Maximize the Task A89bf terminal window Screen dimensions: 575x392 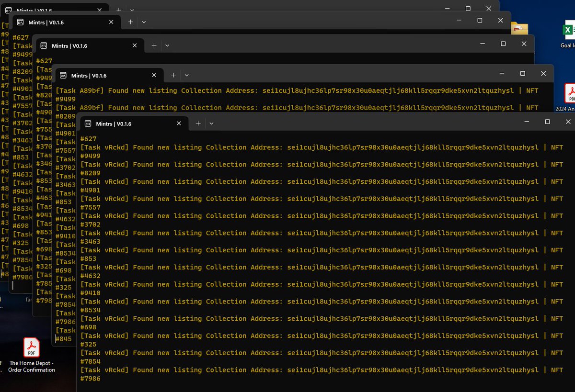click(x=523, y=73)
